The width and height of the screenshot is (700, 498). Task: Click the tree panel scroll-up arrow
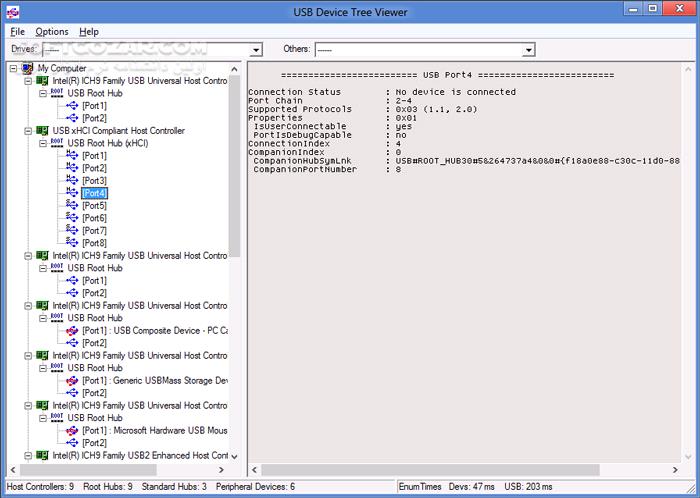coord(234,69)
